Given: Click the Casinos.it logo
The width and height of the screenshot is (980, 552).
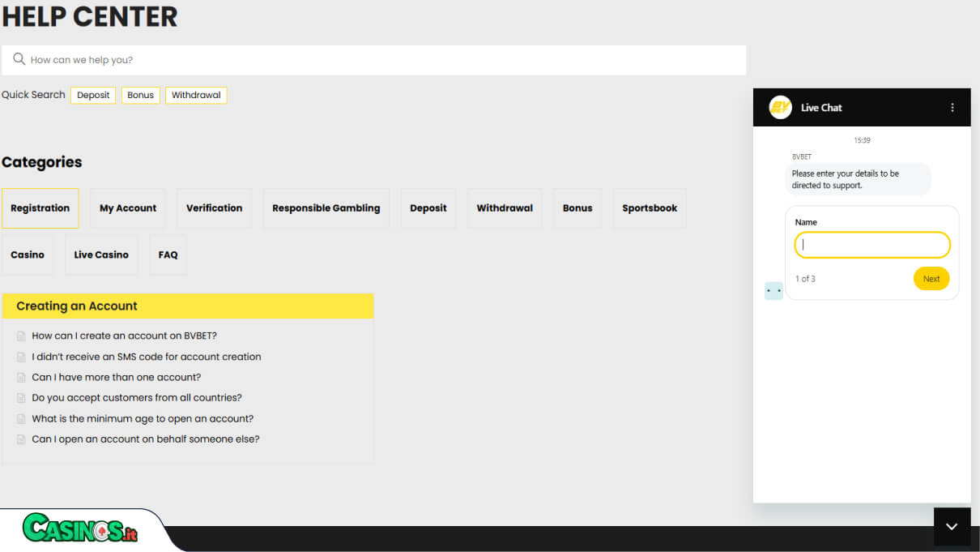Looking at the screenshot, I should (x=80, y=528).
